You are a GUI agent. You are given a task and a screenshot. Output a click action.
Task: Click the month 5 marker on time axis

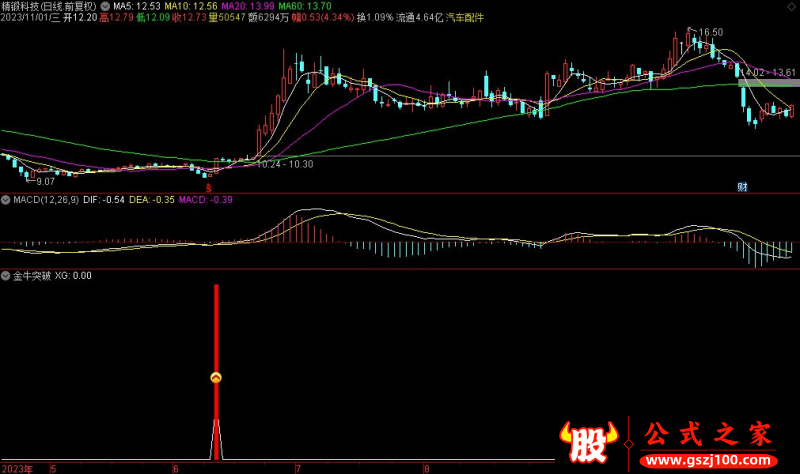pos(53,468)
